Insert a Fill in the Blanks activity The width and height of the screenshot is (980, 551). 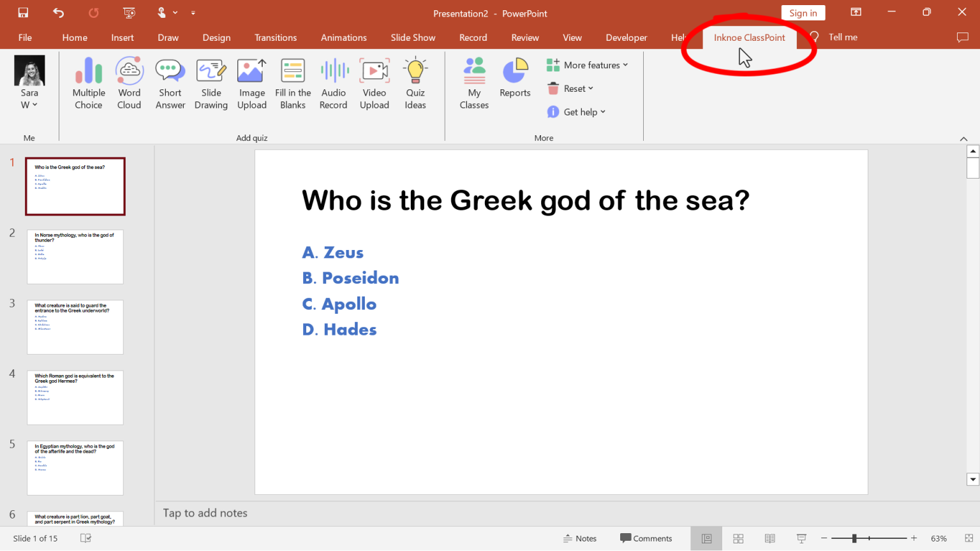(292, 83)
